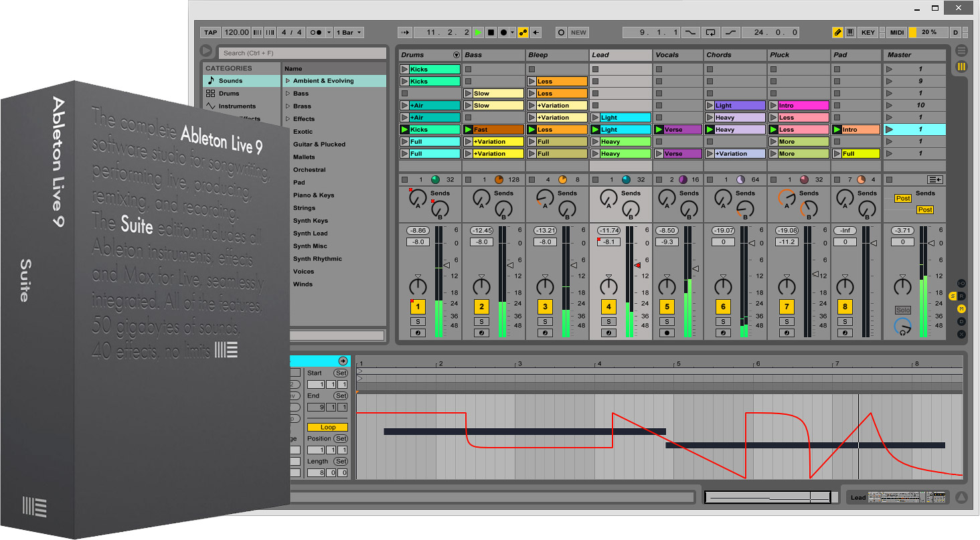Toggle the Punch-Out switch
The image size is (980, 540).
731,32
